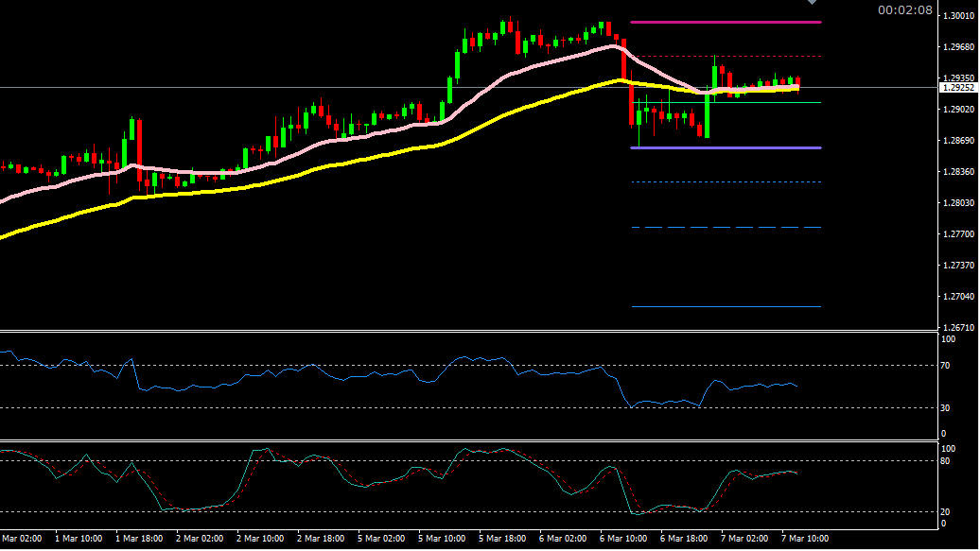Click the 5 Mar 02:00 time label

pyautogui.click(x=381, y=539)
